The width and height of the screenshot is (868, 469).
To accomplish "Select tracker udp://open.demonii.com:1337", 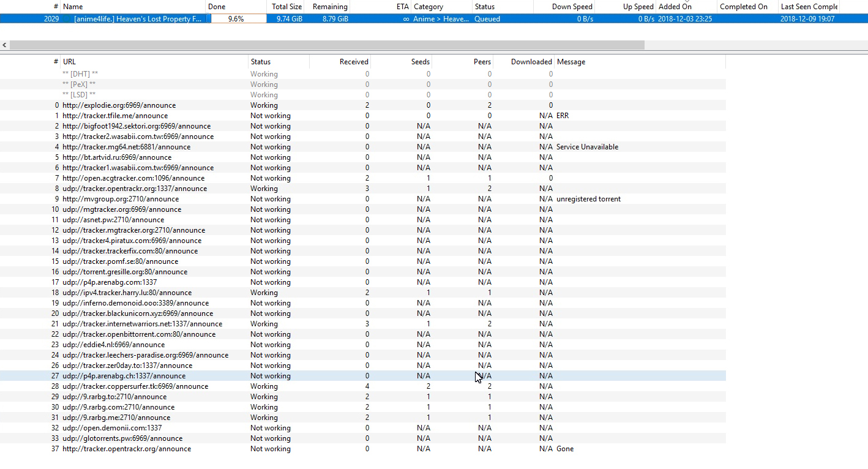I will coord(363,428).
